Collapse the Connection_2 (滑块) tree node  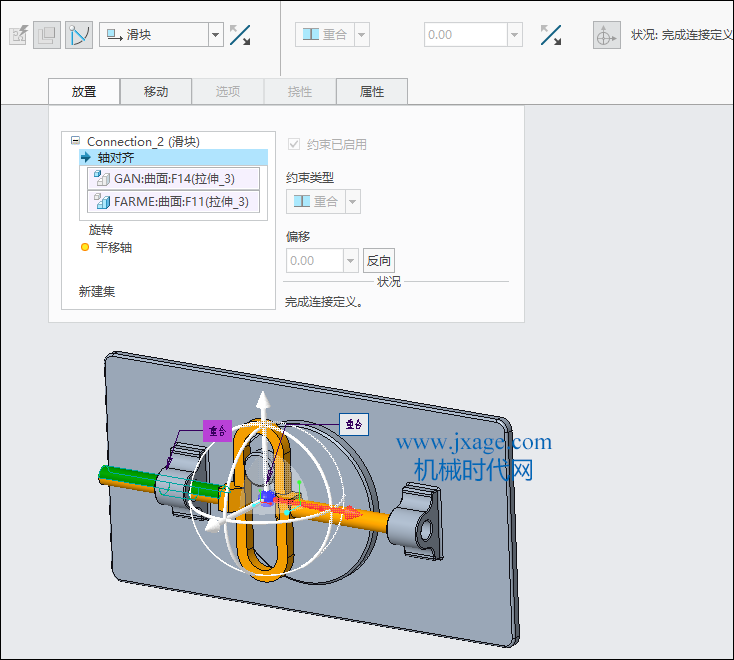tap(75, 140)
